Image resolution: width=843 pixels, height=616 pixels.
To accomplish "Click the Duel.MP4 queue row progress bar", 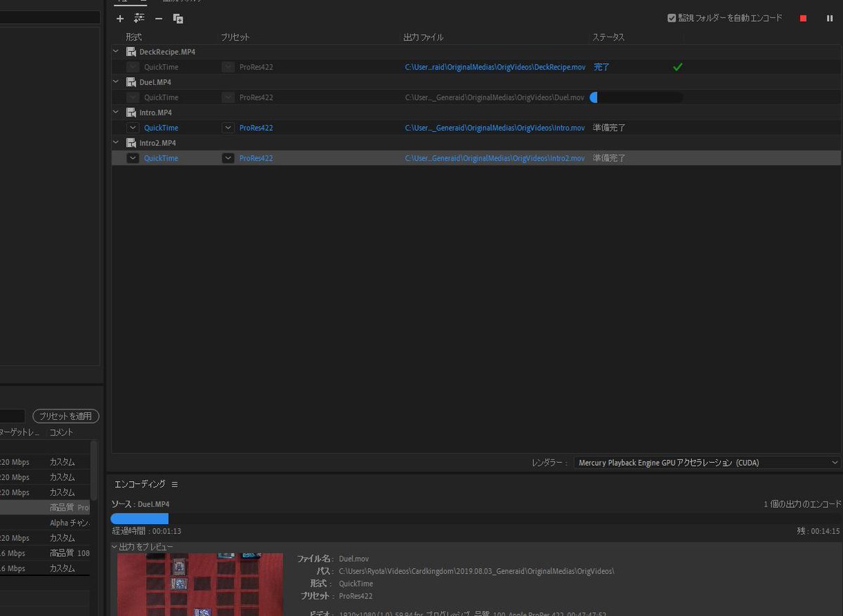I will (x=636, y=98).
